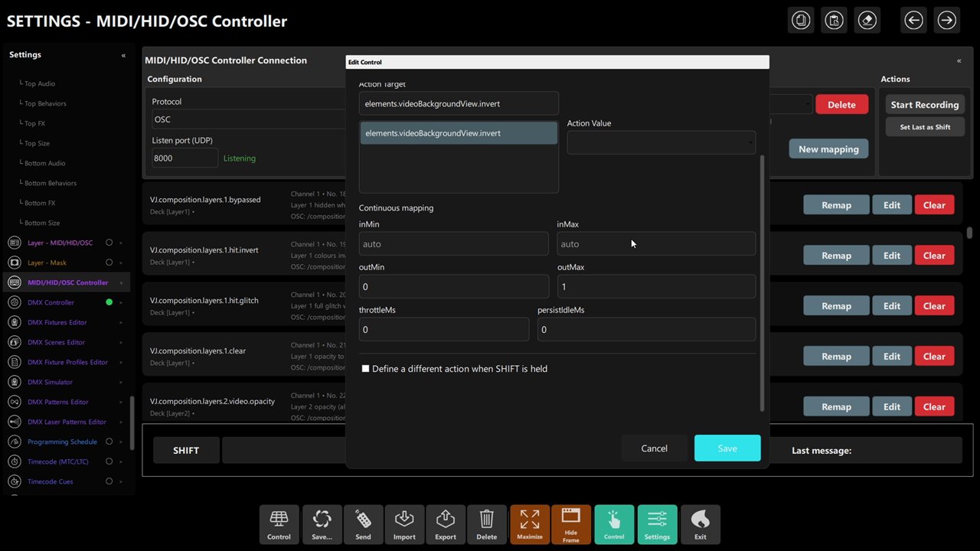The height and width of the screenshot is (551, 980).
Task: Click the Control solar-panel icon in bottom toolbar
Action: [279, 524]
